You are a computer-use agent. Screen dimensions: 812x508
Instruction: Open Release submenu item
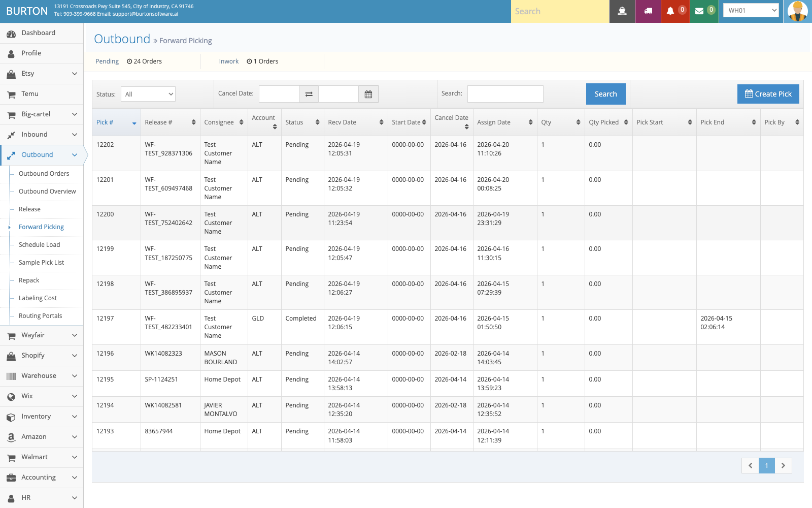pos(29,209)
